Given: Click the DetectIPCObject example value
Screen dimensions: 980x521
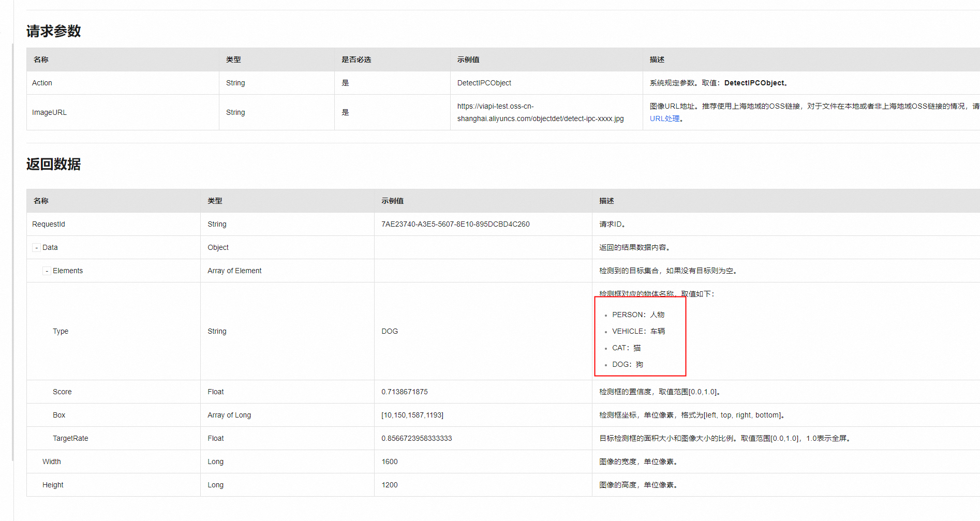Looking at the screenshot, I should coord(484,83).
